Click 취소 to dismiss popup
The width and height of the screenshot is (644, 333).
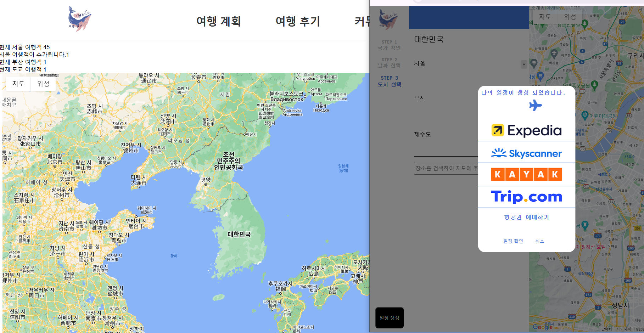coord(540,241)
